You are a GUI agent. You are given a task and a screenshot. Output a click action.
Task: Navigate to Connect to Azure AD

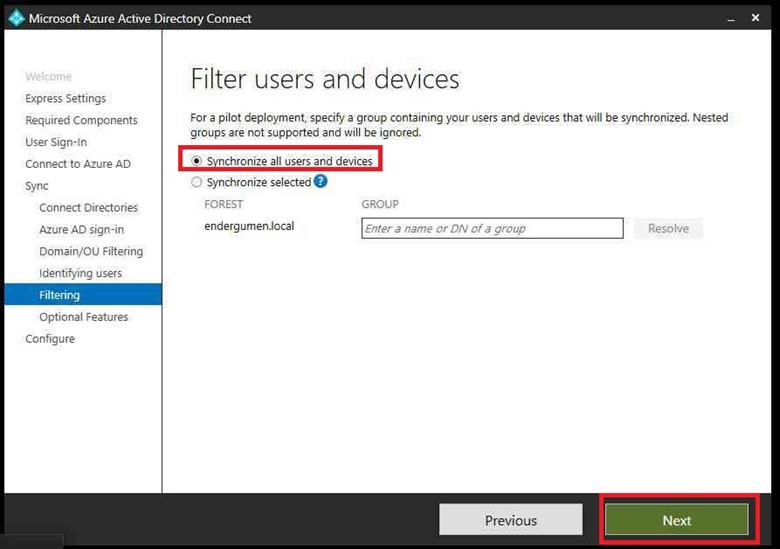77,164
